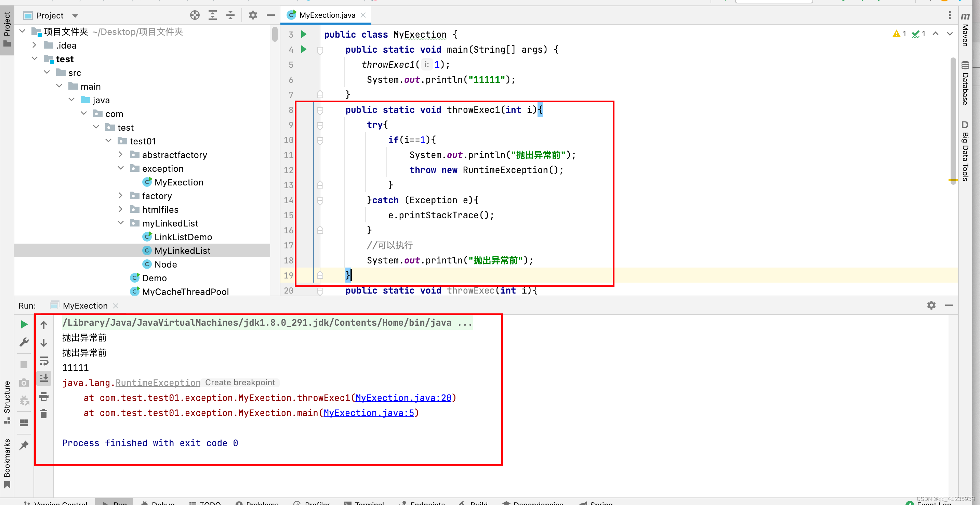Click run gutter arrow beside main method
Screen dimensions: 980x505
point(304,49)
